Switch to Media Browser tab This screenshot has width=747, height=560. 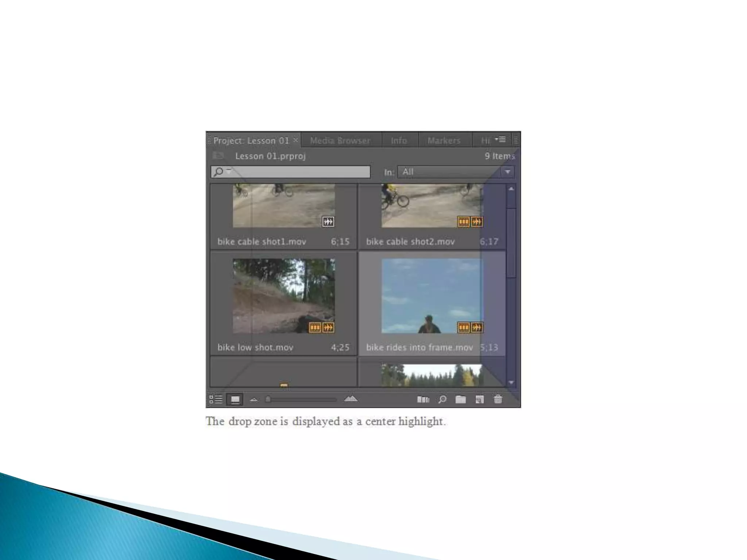click(340, 140)
